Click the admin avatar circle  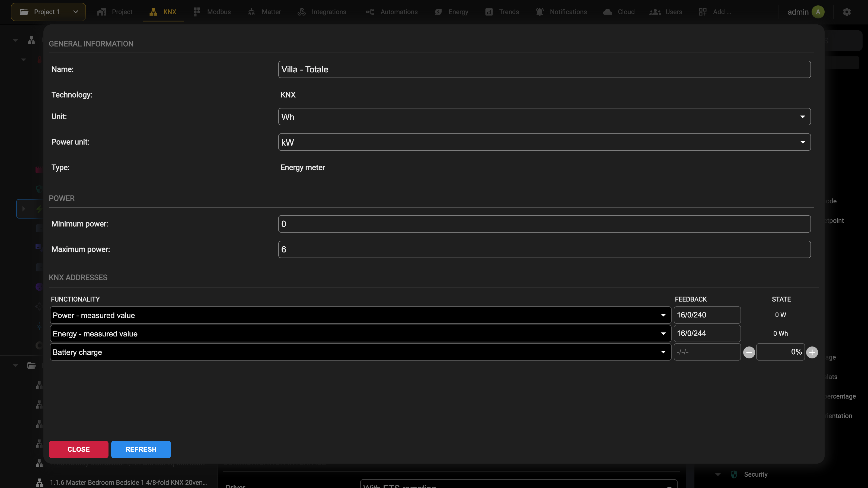click(x=818, y=12)
